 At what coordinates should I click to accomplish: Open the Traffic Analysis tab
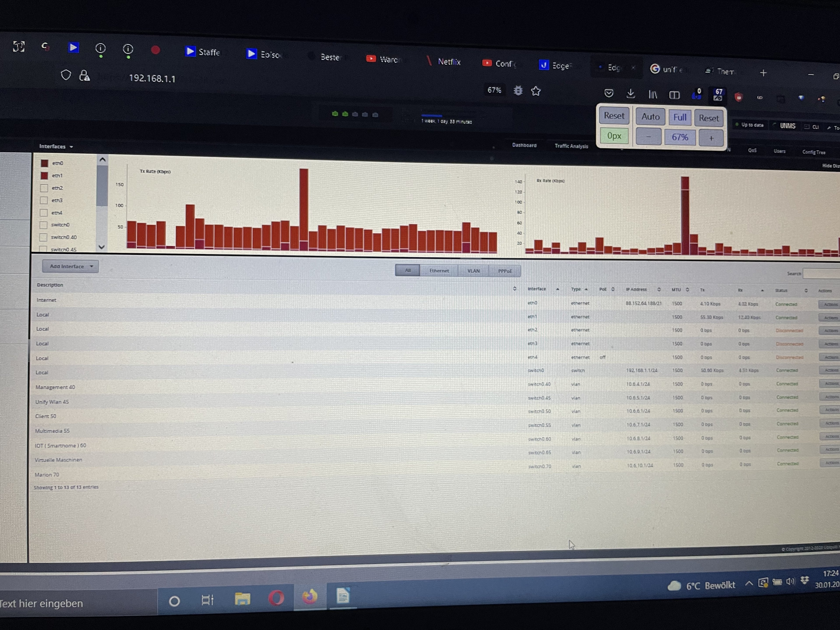(x=571, y=146)
